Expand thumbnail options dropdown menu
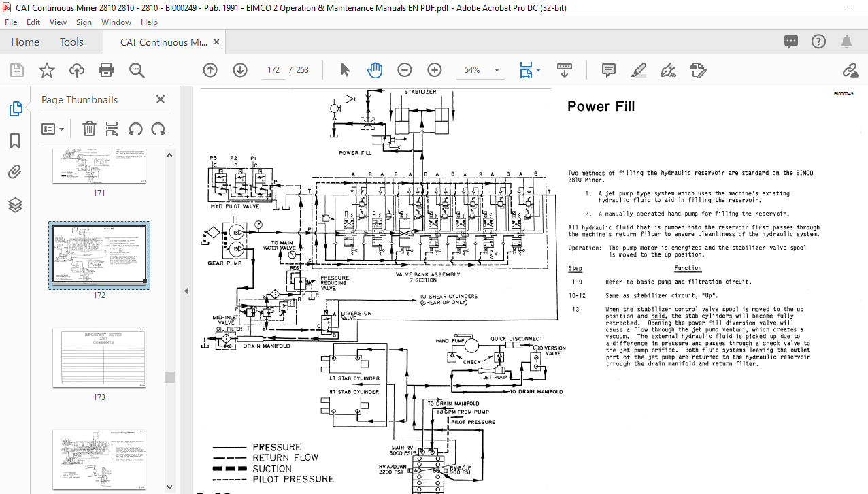The height and width of the screenshot is (494, 868). pyautogui.click(x=52, y=129)
